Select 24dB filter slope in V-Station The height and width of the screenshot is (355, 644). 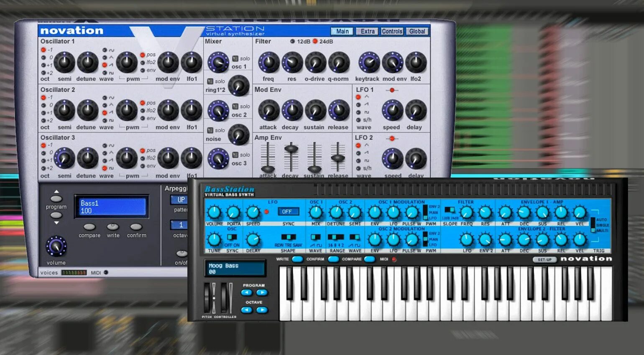click(x=315, y=41)
